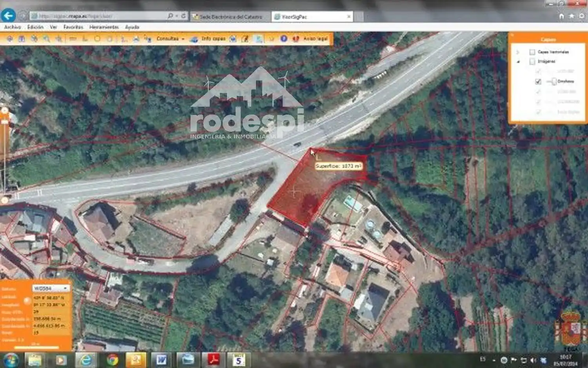
Task: Open the Adobe Reader taskbar icon
Action: 213,360
